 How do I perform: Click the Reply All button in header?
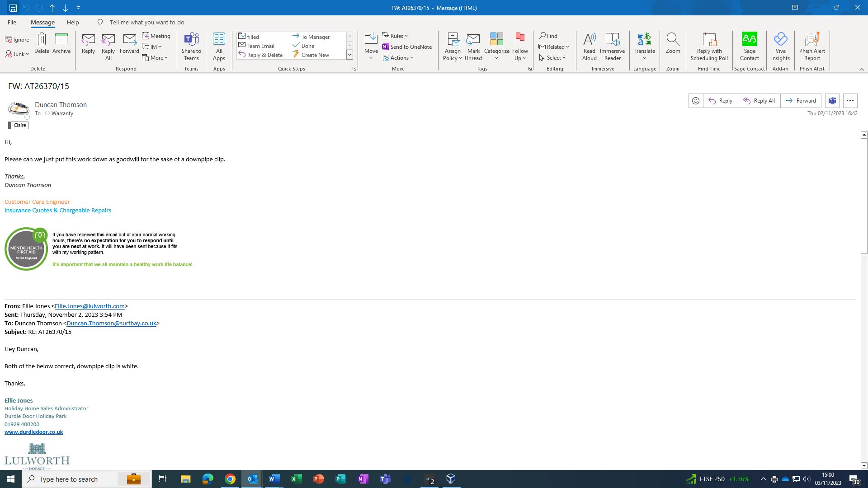pos(759,101)
